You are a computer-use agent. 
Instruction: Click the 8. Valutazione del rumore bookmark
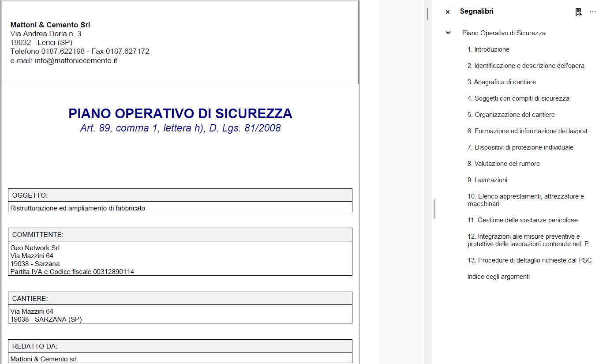pyautogui.click(x=503, y=164)
